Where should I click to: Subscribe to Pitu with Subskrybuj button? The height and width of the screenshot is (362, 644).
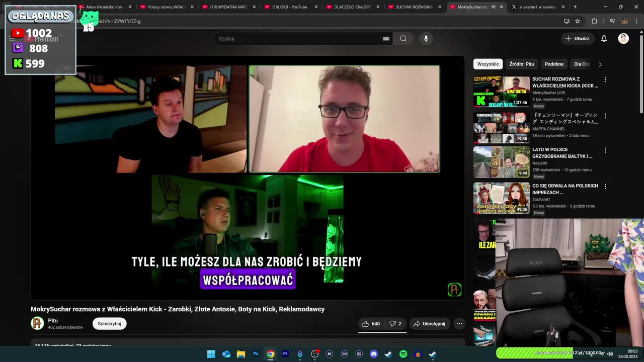109,324
